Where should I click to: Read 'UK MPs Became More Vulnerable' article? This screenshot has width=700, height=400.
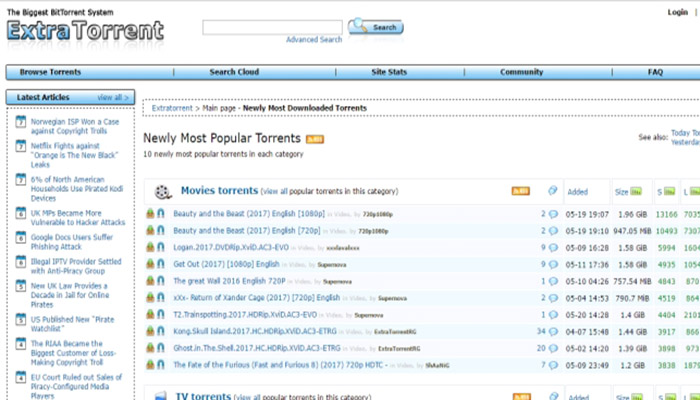[78, 217]
